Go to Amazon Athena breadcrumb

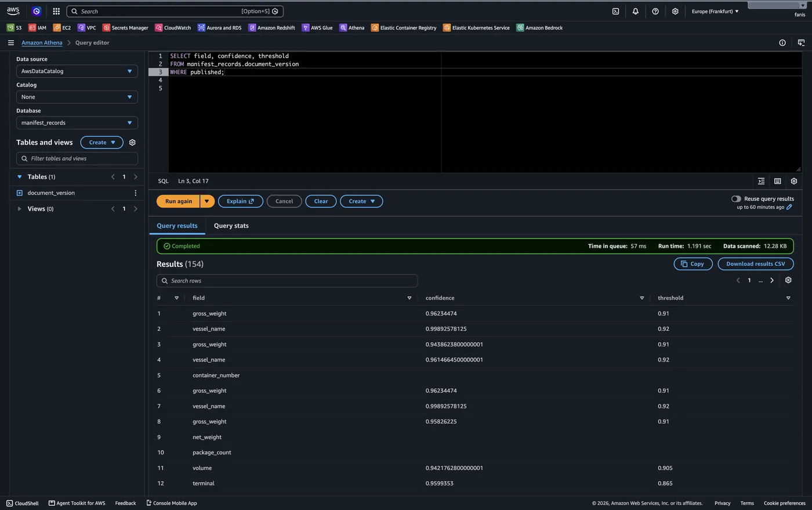tap(42, 42)
